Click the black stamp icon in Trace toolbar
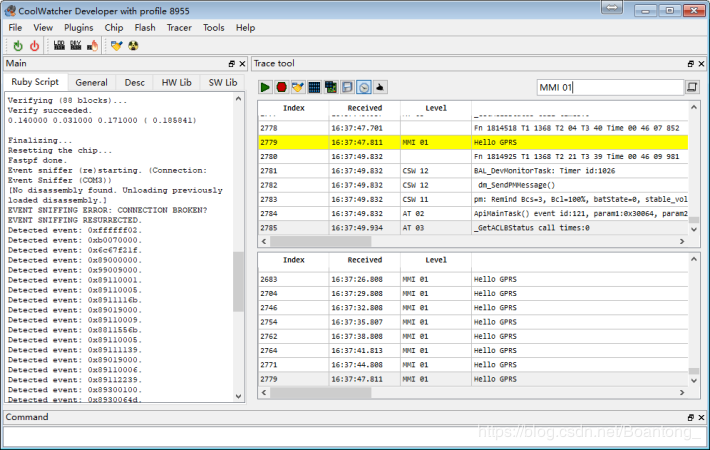The width and height of the screenshot is (710, 450). coord(380,87)
